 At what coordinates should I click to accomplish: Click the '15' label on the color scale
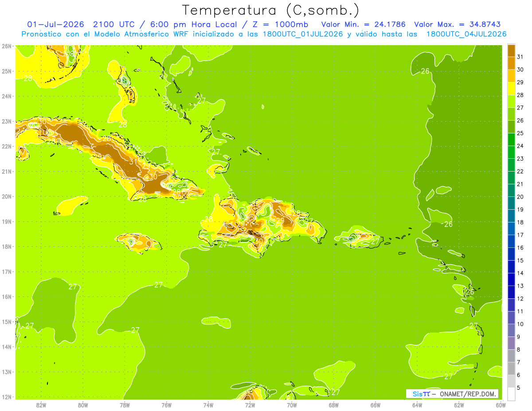tap(520, 260)
